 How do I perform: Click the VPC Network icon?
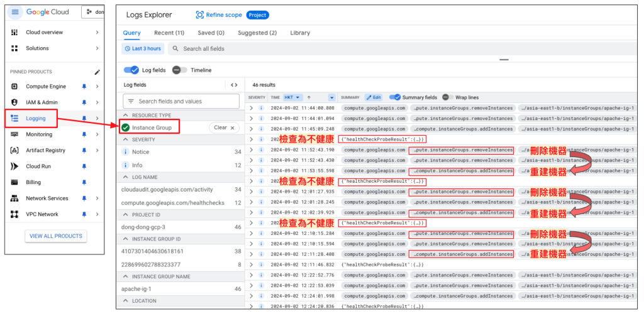point(14,214)
